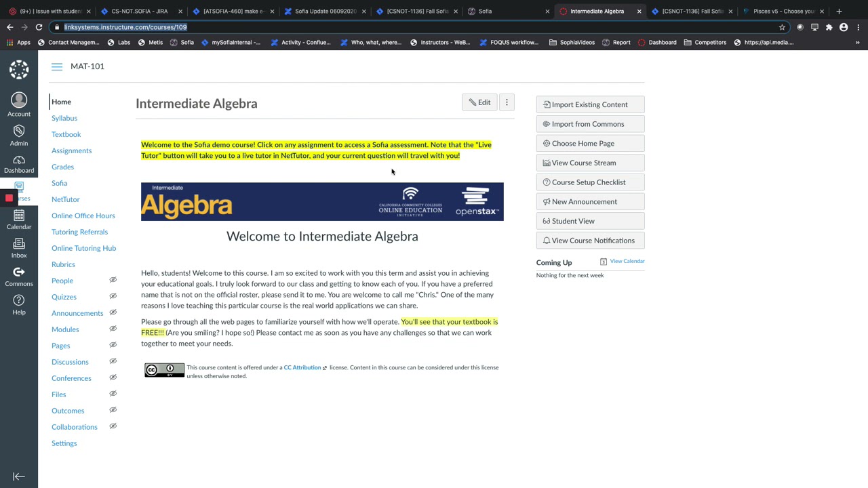
Task: Open NetTutor in the course menu
Action: (65, 199)
